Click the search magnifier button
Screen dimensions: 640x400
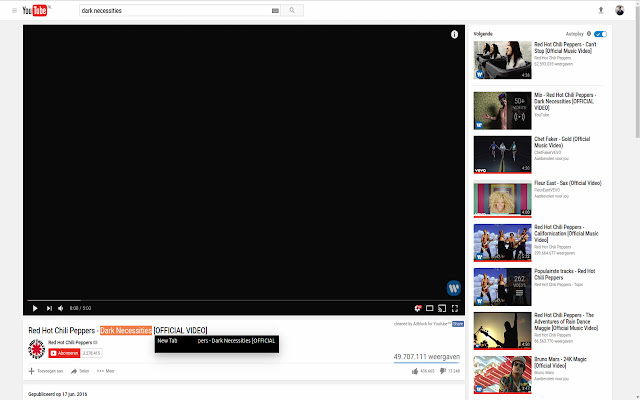292,11
